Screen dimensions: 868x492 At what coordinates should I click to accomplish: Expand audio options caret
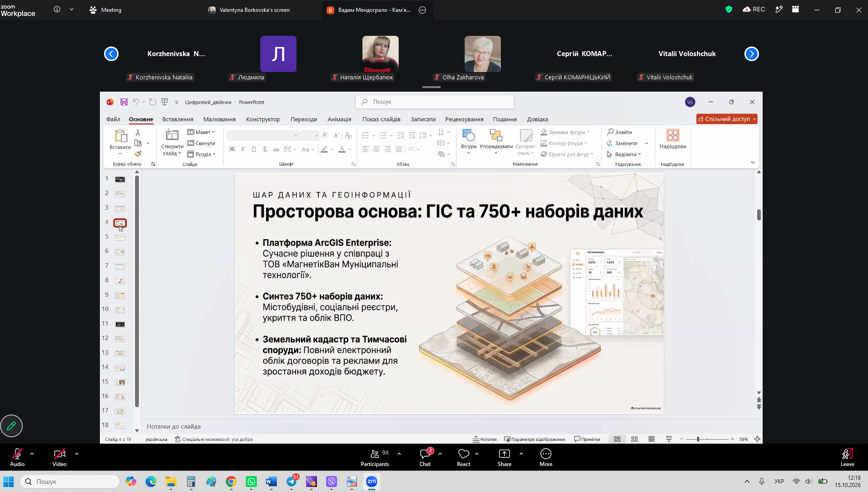coord(32,454)
